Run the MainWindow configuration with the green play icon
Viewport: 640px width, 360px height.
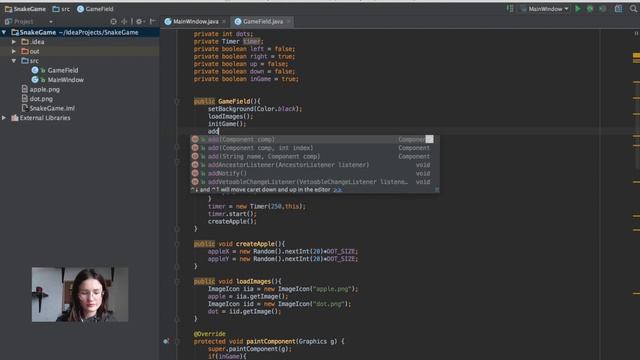pyautogui.click(x=578, y=9)
